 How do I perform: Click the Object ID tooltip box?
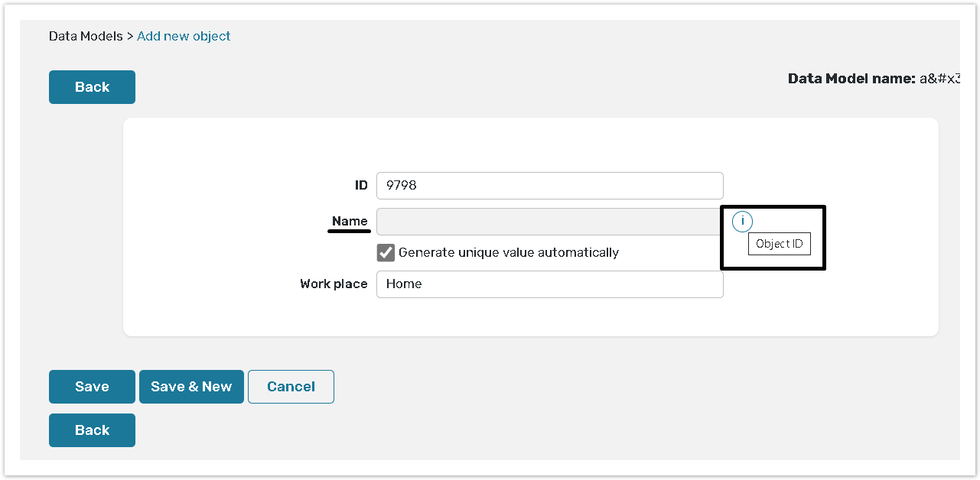(779, 245)
